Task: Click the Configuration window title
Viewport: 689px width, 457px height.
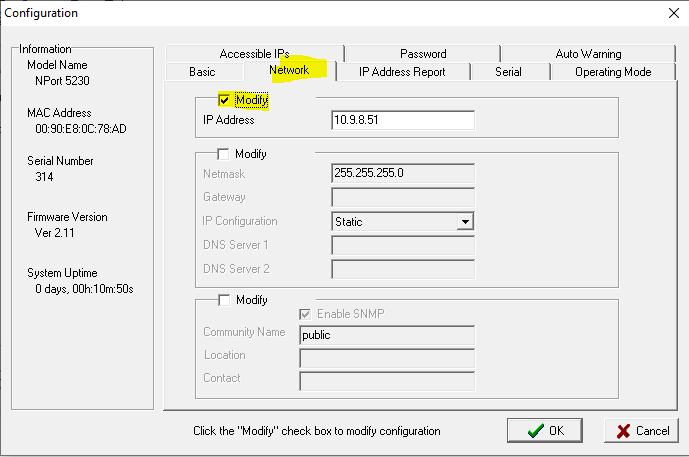Action: pyautogui.click(x=41, y=13)
